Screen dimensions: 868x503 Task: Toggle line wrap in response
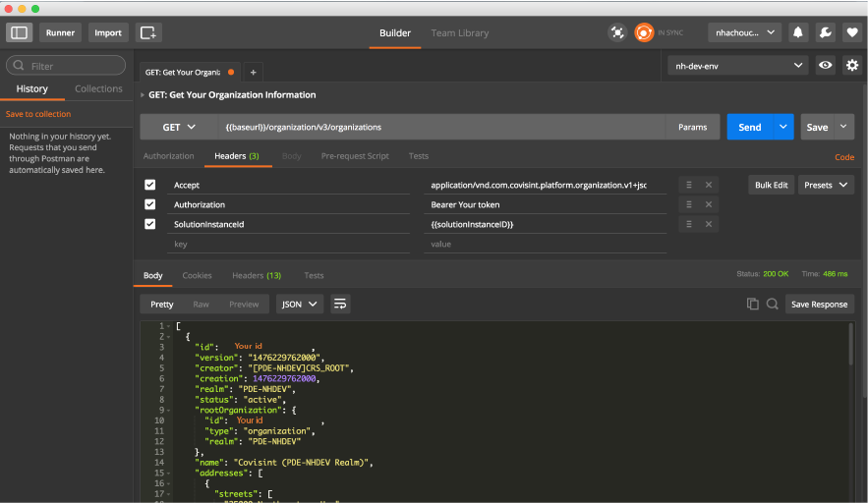(340, 305)
